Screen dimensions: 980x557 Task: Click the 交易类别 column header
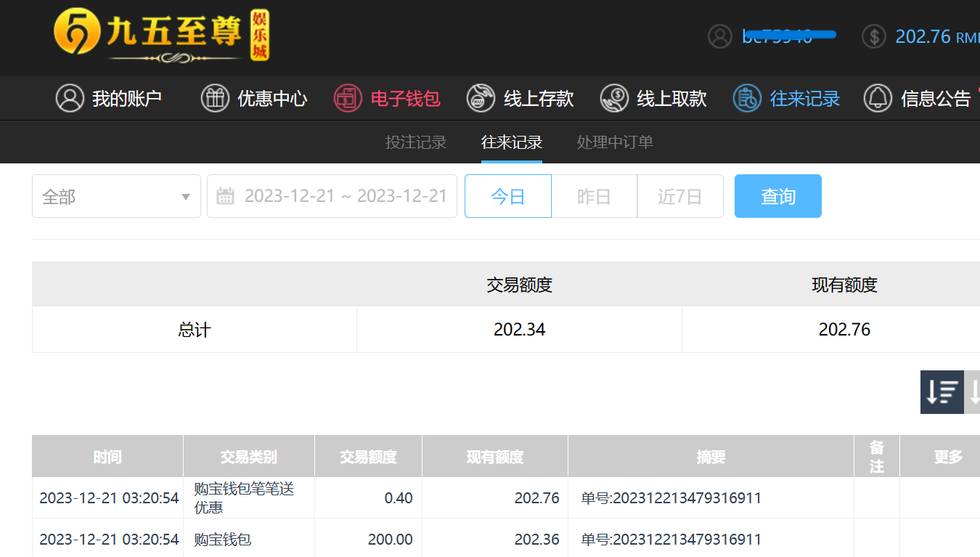(x=249, y=457)
